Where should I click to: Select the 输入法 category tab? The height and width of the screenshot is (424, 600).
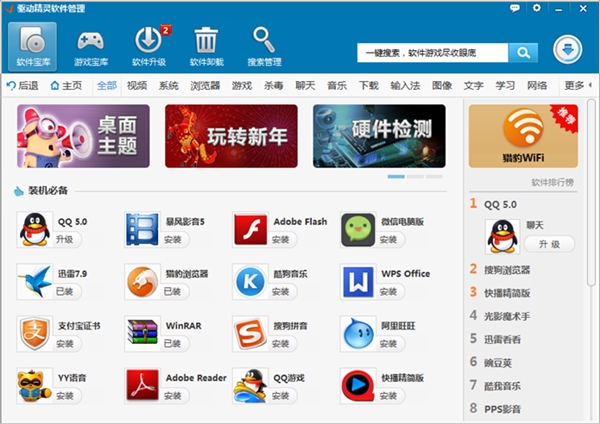tap(405, 85)
